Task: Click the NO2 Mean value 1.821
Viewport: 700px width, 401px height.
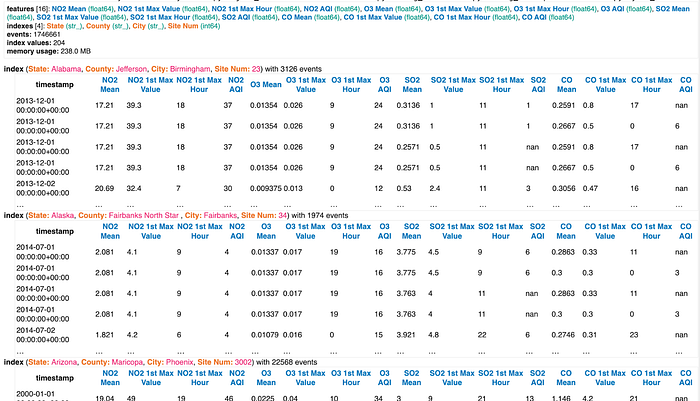Action: click(x=104, y=335)
